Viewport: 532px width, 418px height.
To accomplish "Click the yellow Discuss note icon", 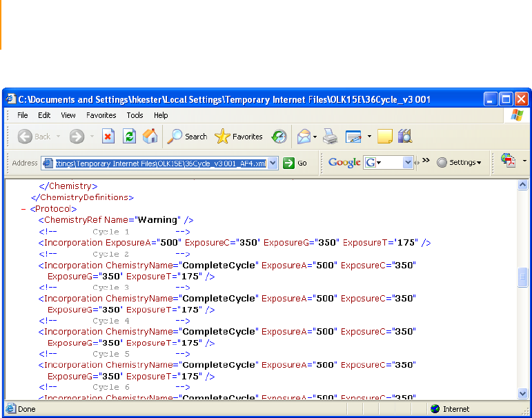I will [385, 137].
